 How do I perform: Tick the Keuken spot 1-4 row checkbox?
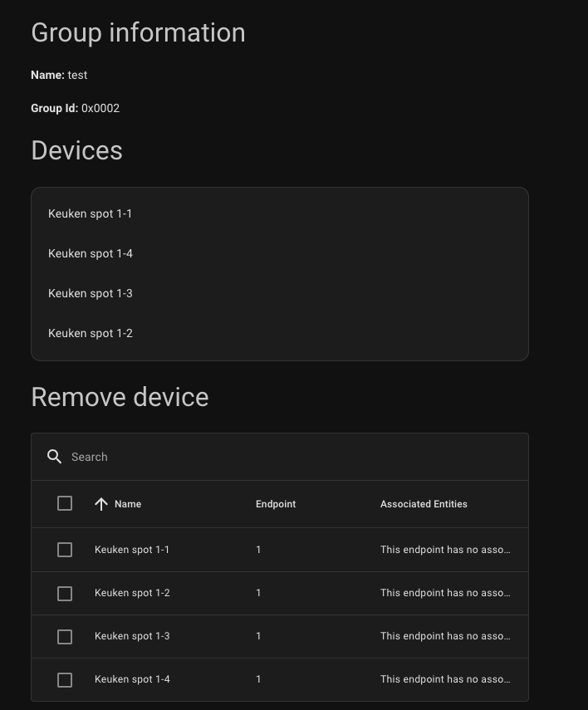coord(65,680)
